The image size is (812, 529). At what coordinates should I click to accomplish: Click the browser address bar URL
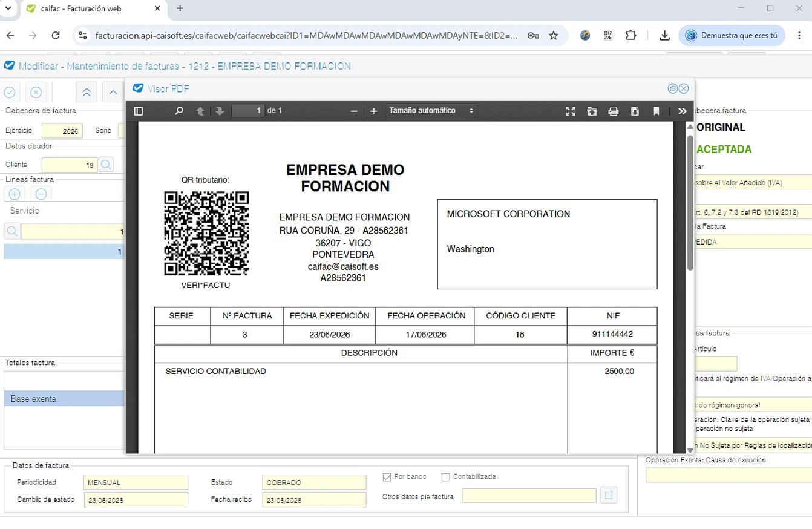tap(306, 36)
